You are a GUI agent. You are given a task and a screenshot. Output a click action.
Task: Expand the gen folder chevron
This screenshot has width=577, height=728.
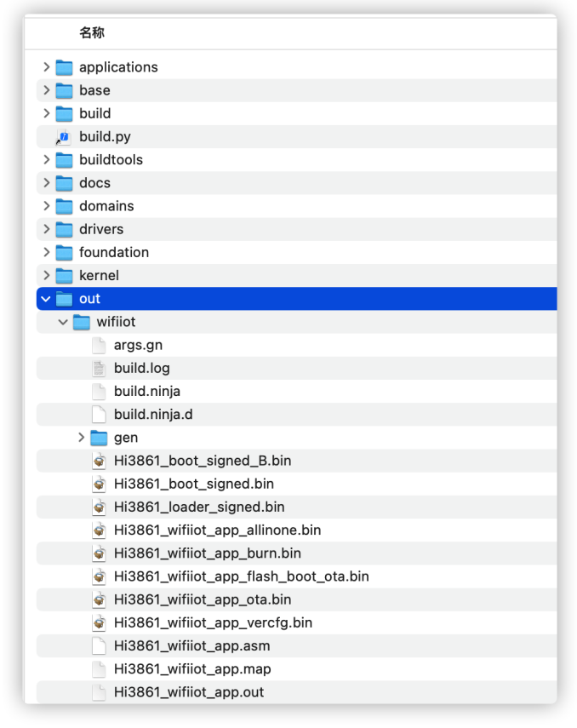(81, 438)
